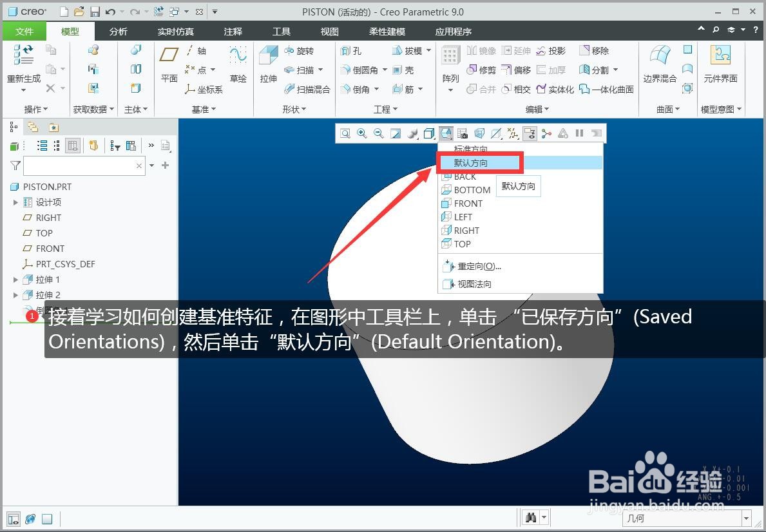Save the model with the floppy disk icon
766x532 pixels.
tap(95, 12)
